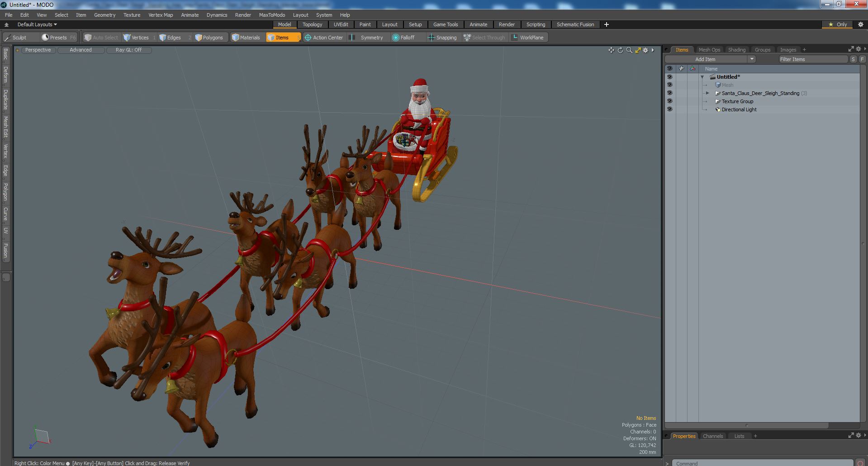Open the Advanced shading style dropdown
Screen dimensions: 868x466
pyautogui.click(x=81, y=50)
